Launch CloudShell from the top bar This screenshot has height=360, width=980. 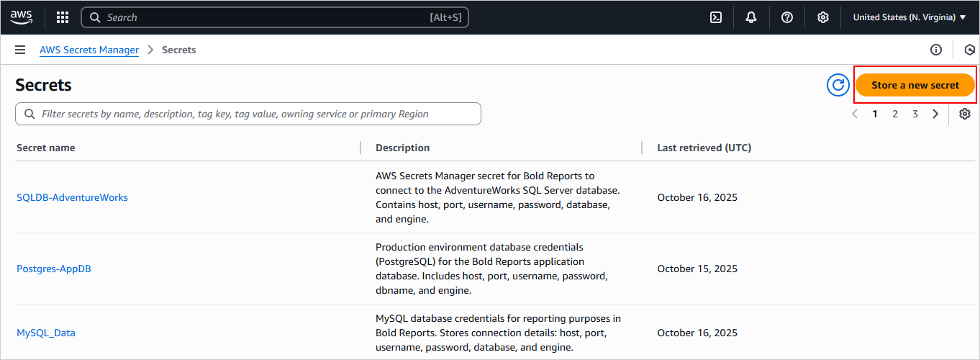[x=716, y=17]
